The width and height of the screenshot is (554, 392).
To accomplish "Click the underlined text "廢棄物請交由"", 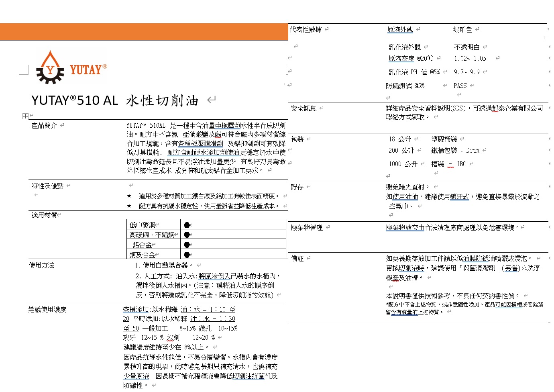I will click(405, 227).
